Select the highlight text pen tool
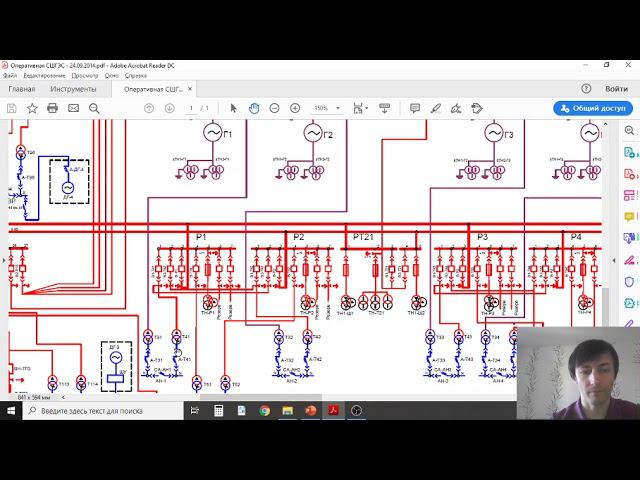The image size is (640, 480). click(x=436, y=108)
